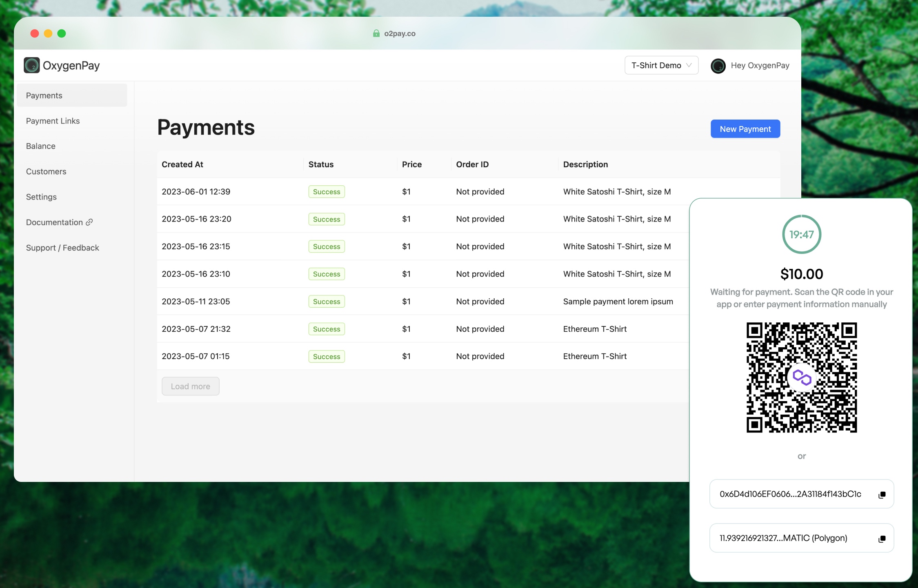Select Support / Feedback menu item

pos(62,248)
